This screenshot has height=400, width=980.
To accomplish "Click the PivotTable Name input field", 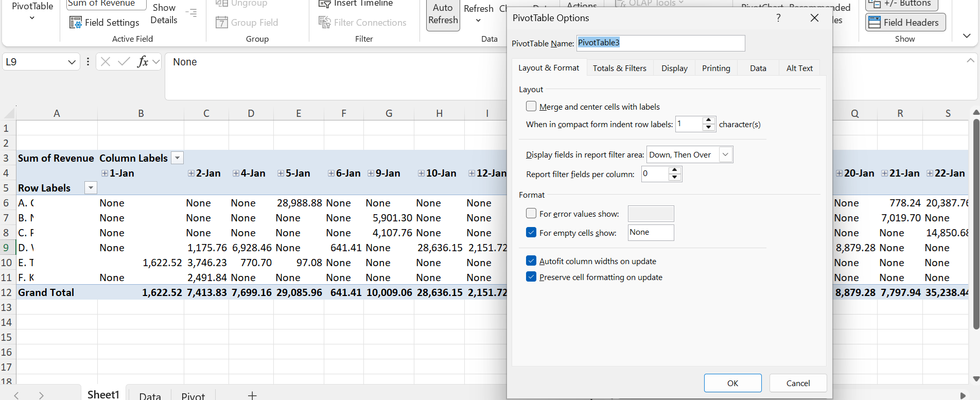I will [660, 43].
